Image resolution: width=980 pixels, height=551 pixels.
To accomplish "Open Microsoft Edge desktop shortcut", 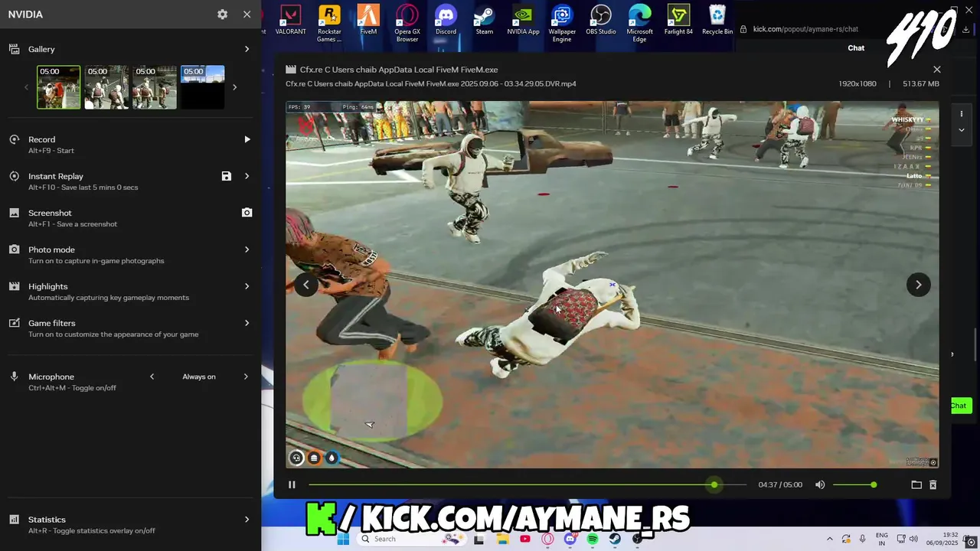I will coord(639,24).
